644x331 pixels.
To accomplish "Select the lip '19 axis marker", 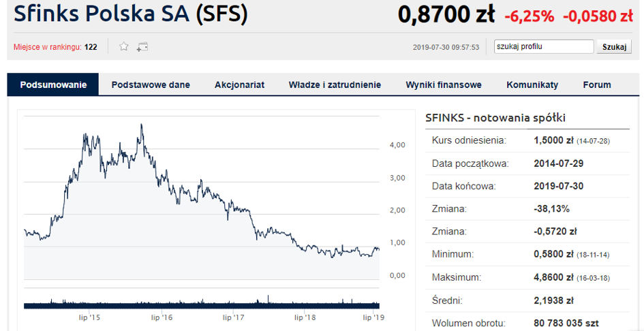I will coord(373,317).
